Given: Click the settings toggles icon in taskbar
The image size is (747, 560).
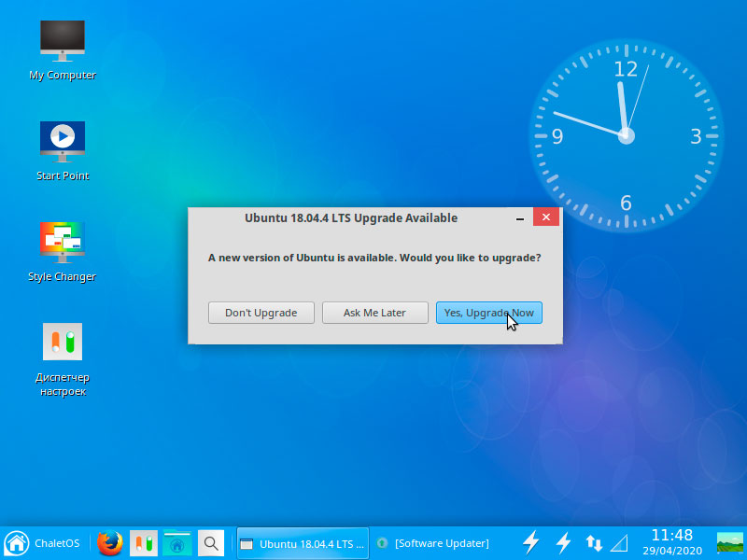Looking at the screenshot, I should click(143, 542).
